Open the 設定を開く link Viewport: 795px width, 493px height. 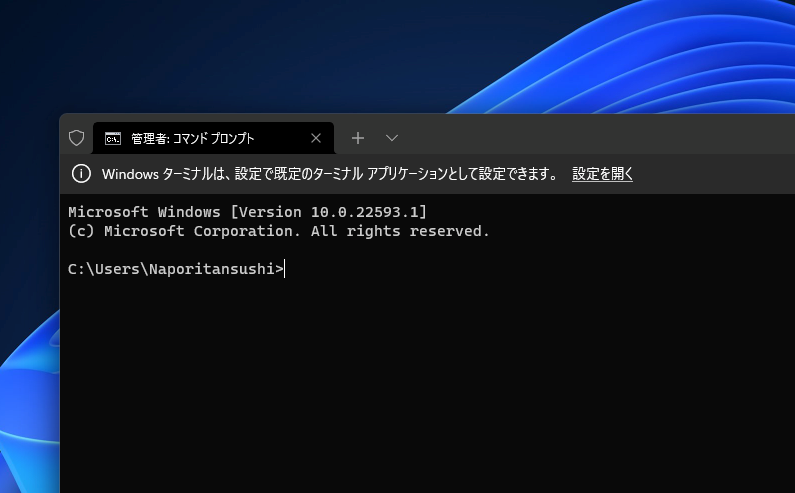[602, 174]
